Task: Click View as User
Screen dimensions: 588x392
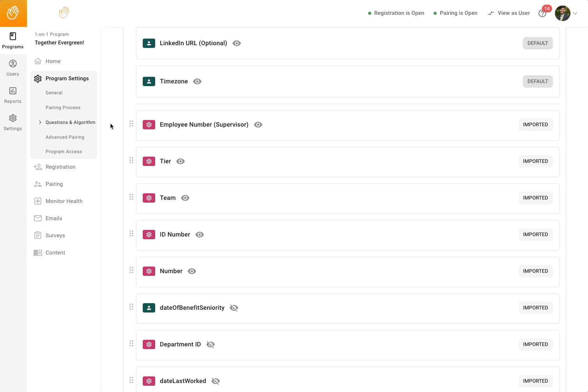Action: click(x=509, y=13)
